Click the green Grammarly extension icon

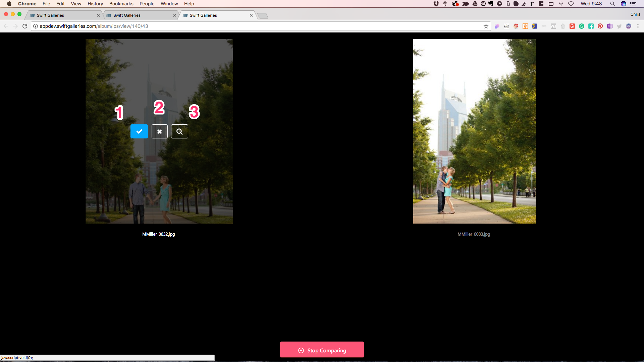[581, 26]
